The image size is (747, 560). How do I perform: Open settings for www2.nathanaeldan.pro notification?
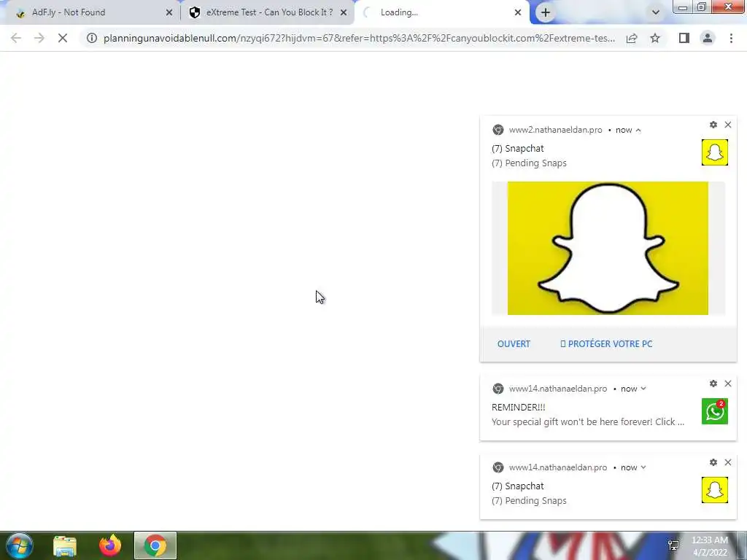click(x=713, y=125)
